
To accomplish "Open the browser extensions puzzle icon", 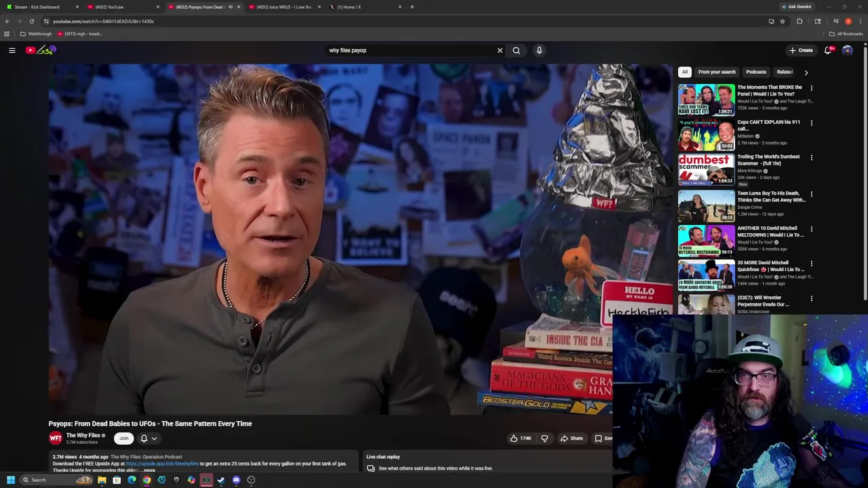I will [800, 21].
